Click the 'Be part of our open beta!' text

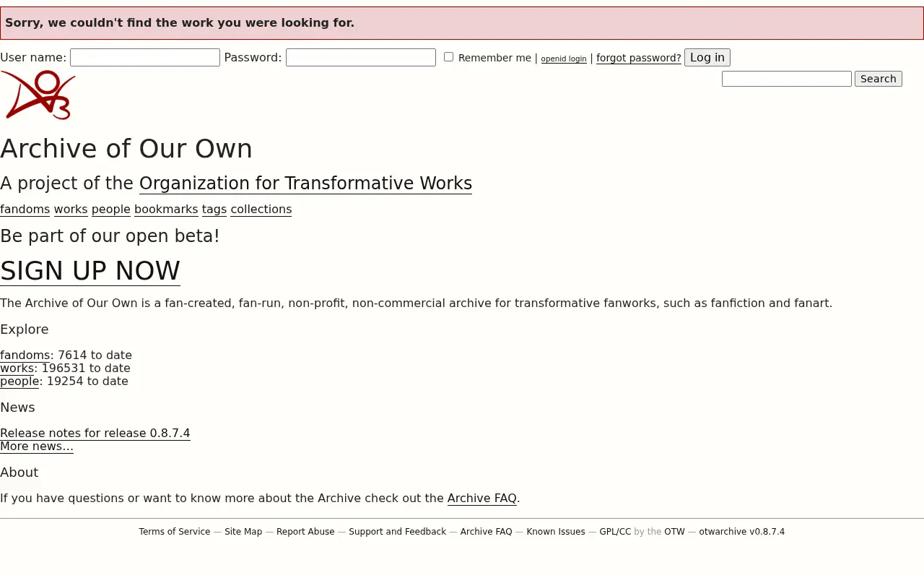click(110, 236)
